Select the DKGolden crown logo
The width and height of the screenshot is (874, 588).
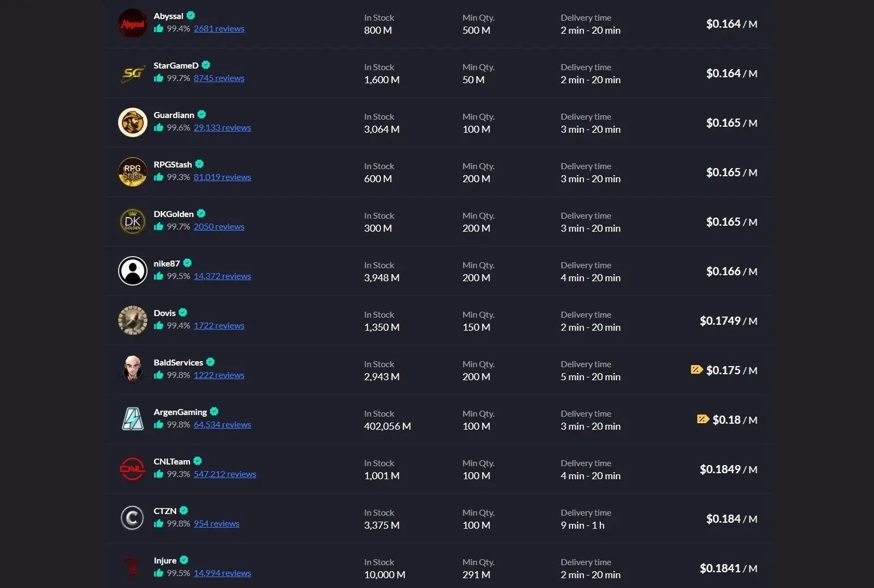tap(132, 221)
